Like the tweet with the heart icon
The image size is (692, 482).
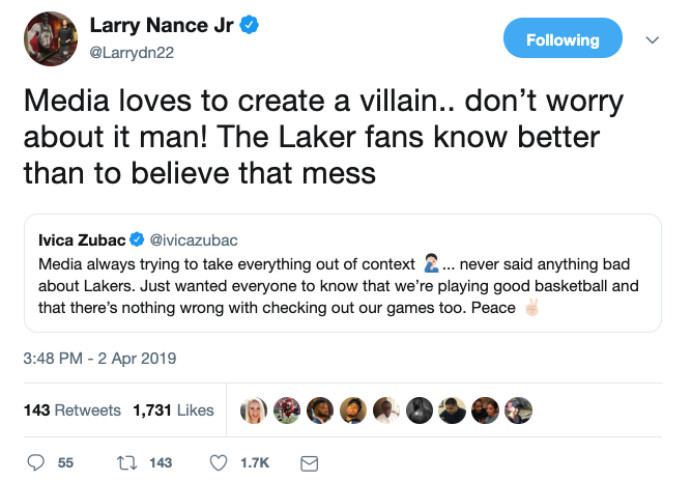pyautogui.click(x=218, y=462)
